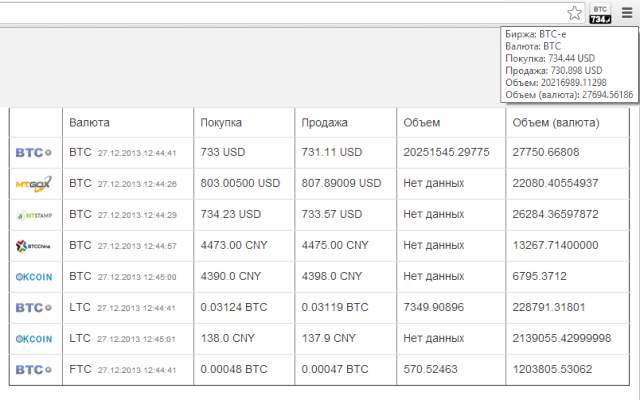Image resolution: width=640 pixels, height=400 pixels.
Task: Click the BTC-e logo in the BTC row
Action: pos(33,153)
